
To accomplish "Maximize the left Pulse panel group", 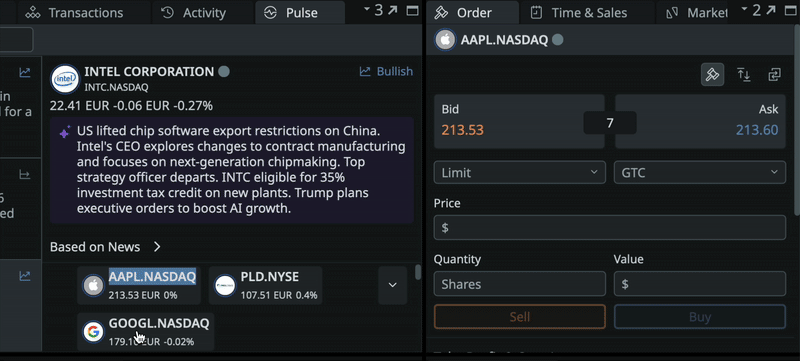I will (412, 11).
